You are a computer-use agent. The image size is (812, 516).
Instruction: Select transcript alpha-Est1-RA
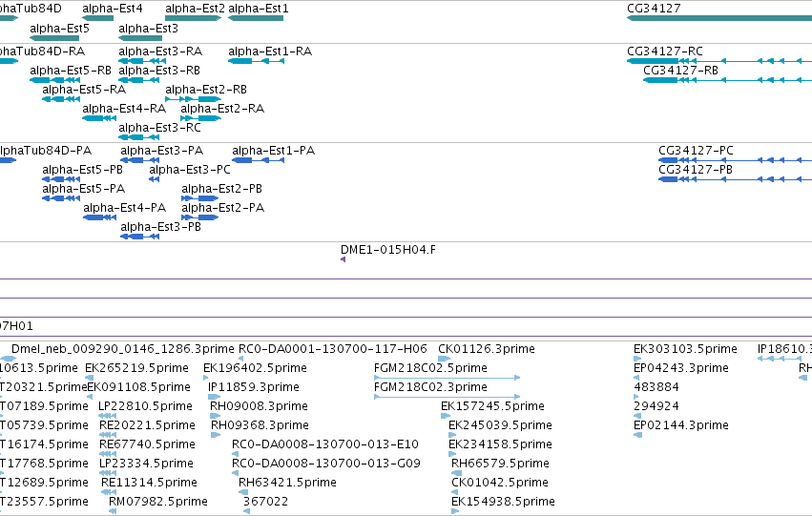pos(256,61)
